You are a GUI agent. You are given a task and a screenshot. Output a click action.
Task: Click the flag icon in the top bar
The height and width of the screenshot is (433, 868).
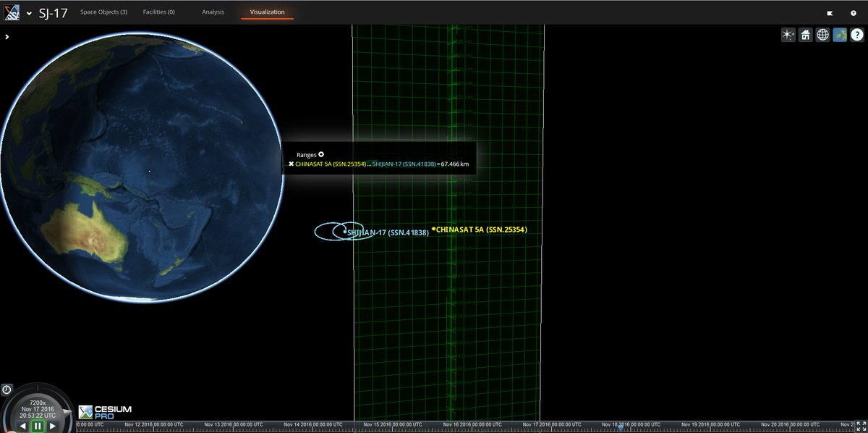[x=830, y=13]
